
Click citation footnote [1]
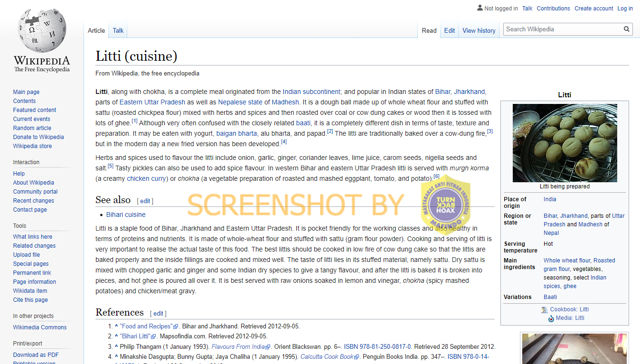134,121
